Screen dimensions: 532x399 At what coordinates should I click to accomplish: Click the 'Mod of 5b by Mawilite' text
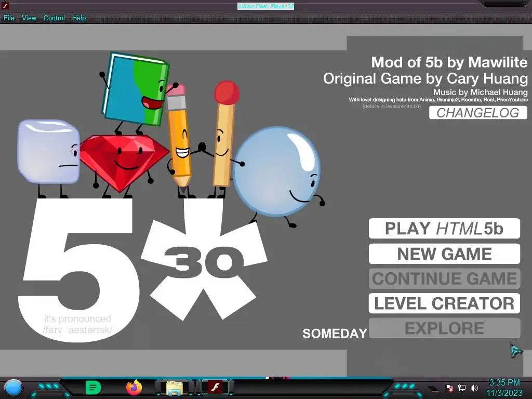pyautogui.click(x=449, y=62)
